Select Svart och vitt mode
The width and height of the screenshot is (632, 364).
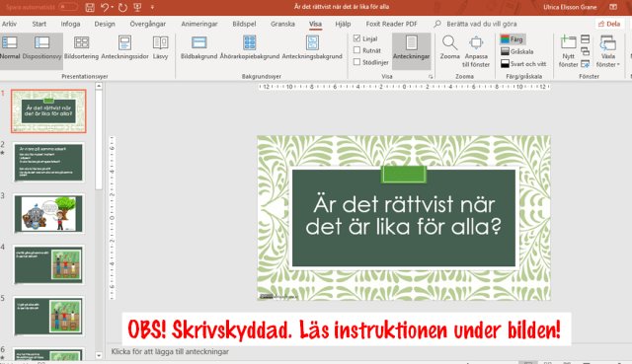[523, 63]
